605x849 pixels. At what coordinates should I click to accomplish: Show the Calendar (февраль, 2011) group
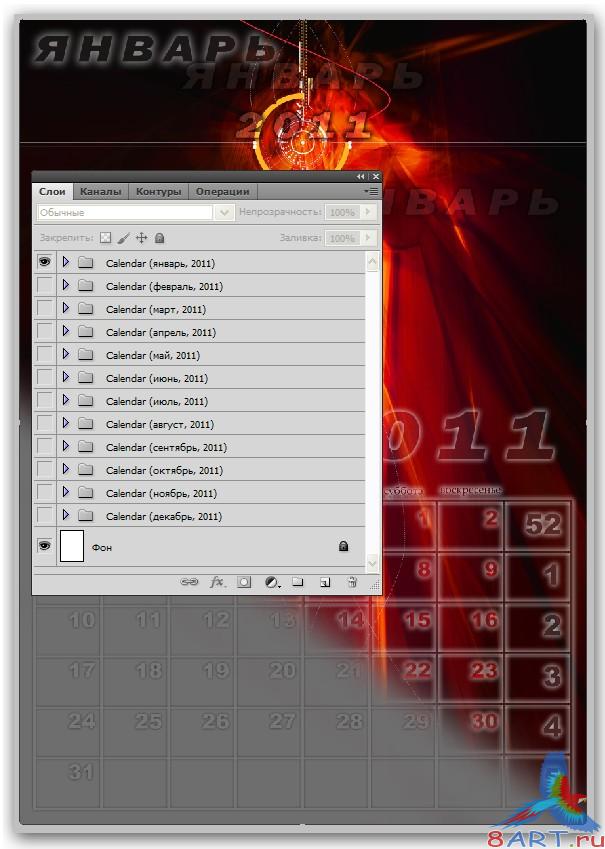coord(44,285)
